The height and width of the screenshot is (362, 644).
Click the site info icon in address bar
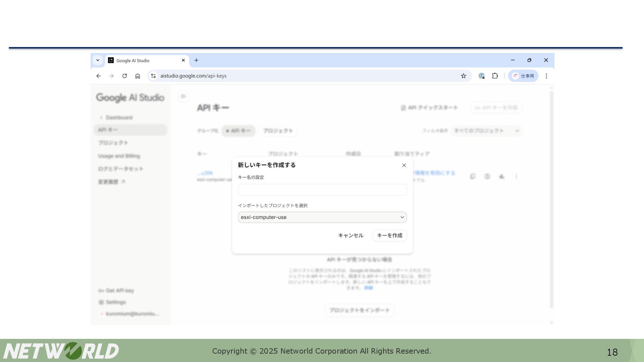(153, 76)
